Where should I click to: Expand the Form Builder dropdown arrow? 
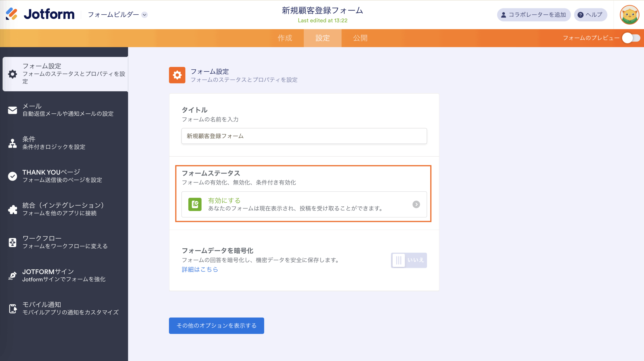[x=145, y=15]
